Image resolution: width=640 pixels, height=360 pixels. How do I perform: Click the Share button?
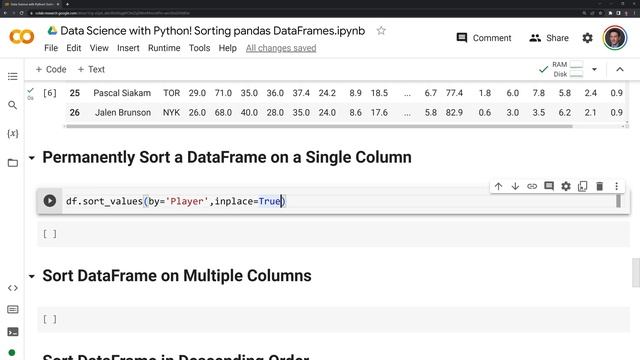tap(549, 38)
